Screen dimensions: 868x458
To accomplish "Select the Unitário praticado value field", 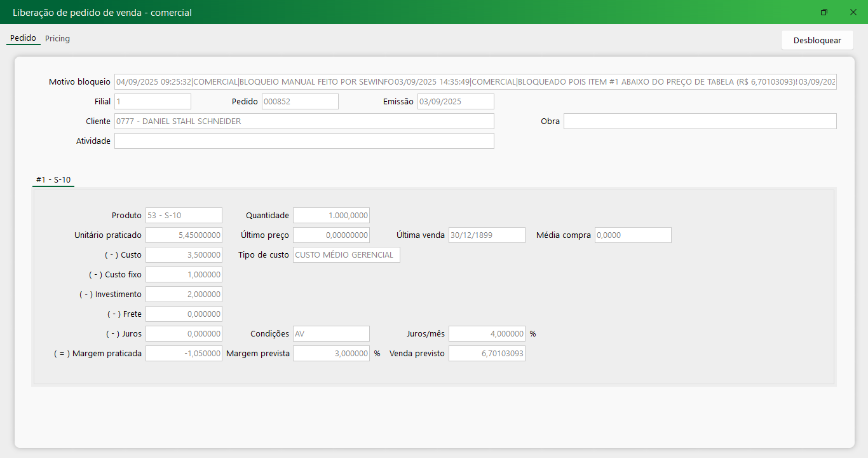I will point(184,235).
